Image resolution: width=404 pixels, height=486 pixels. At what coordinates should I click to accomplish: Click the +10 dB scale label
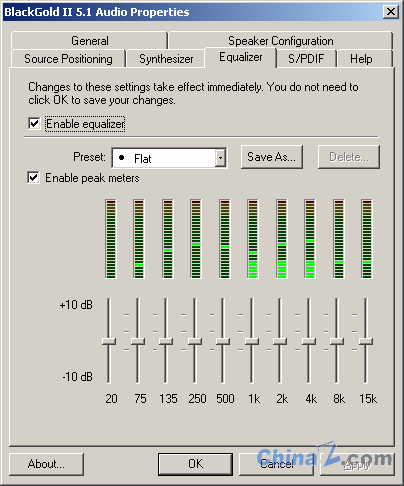pyautogui.click(x=76, y=305)
